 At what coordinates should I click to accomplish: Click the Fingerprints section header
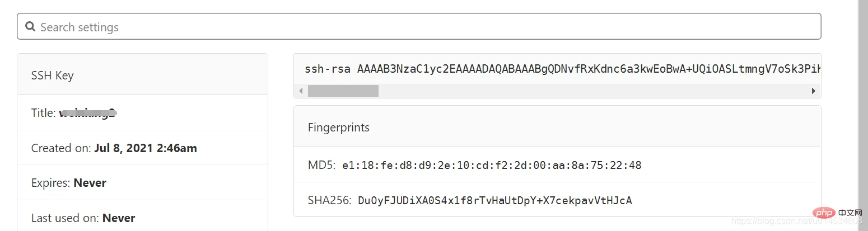click(339, 128)
